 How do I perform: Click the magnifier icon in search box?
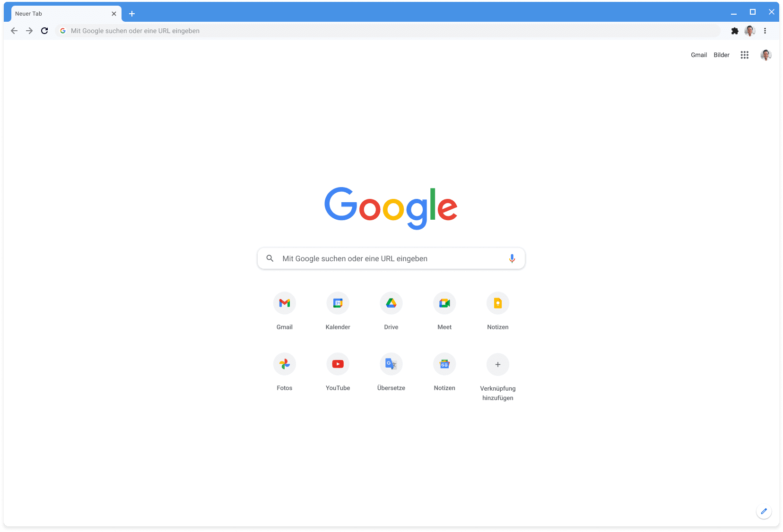[270, 258]
